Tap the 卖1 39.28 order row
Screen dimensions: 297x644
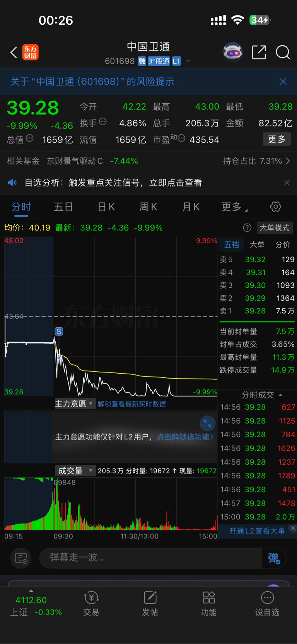click(x=257, y=311)
